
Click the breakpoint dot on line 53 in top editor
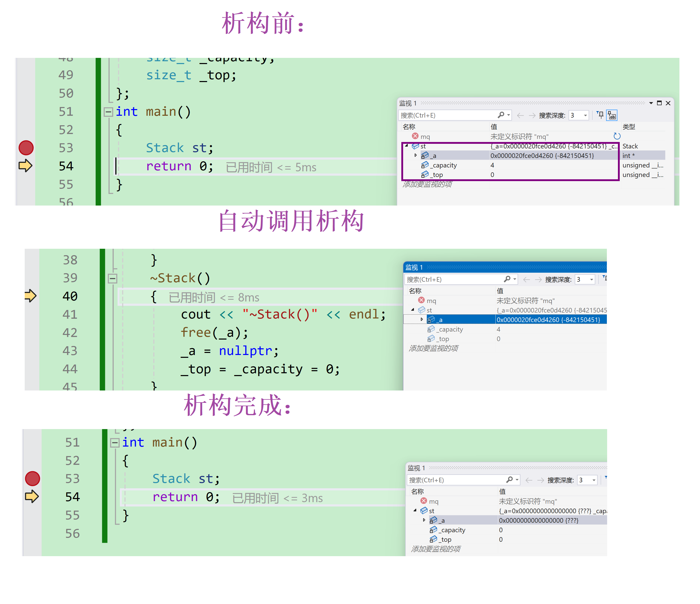pos(26,148)
